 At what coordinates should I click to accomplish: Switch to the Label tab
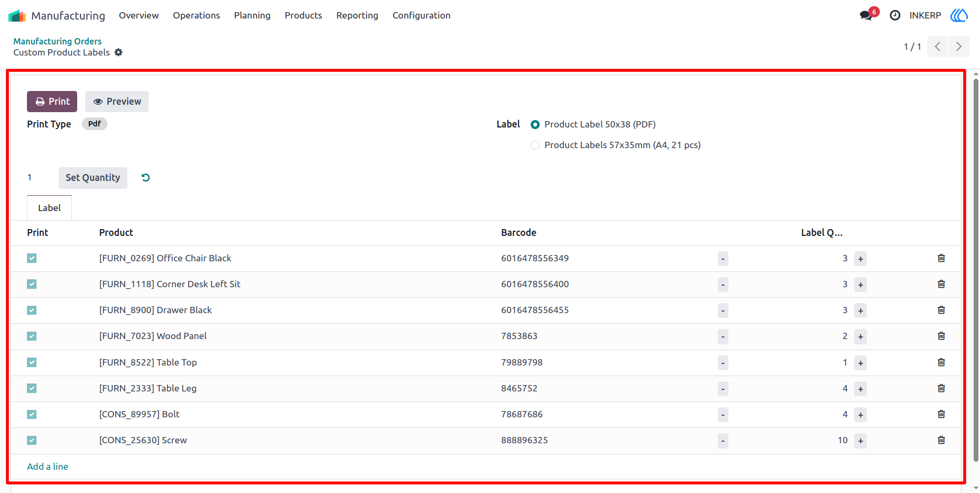coord(49,208)
